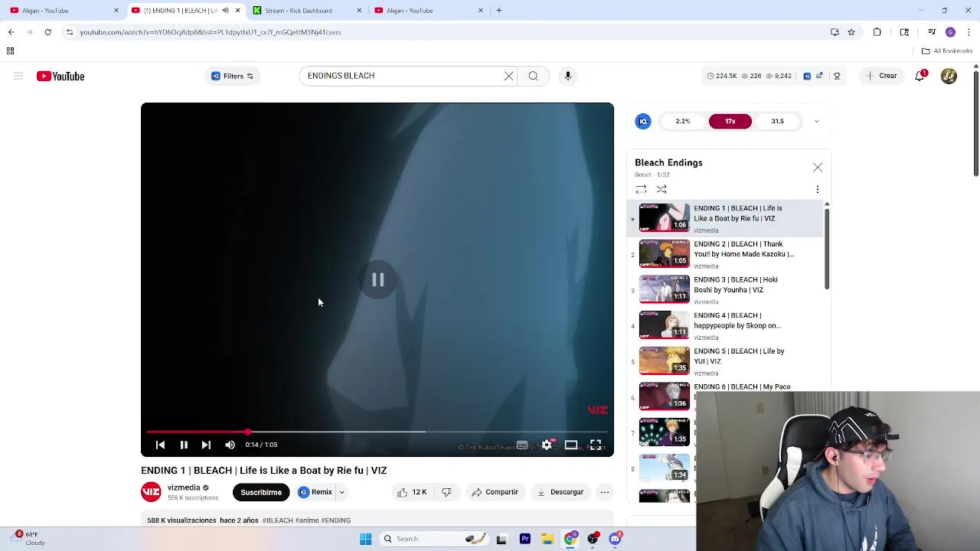Open more actions three-dot button below video
This screenshot has height=551, width=980.
click(605, 492)
